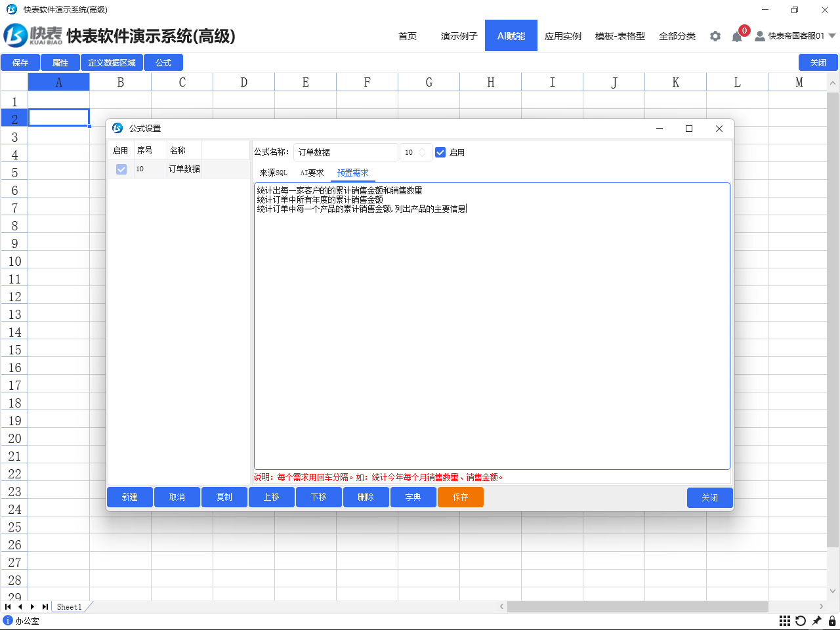The image size is (840, 630).
Task: Click the scroll down arrow of vertical scrollbar
Action: click(x=833, y=591)
